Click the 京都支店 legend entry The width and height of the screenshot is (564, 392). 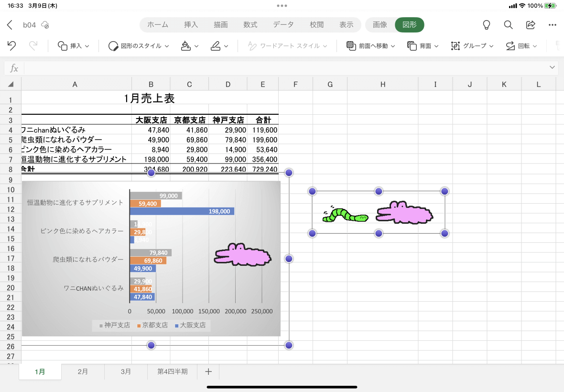click(x=152, y=325)
